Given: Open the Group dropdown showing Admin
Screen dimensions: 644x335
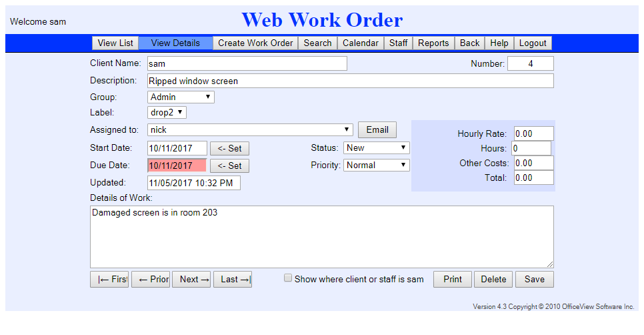Looking at the screenshot, I should click(x=181, y=97).
